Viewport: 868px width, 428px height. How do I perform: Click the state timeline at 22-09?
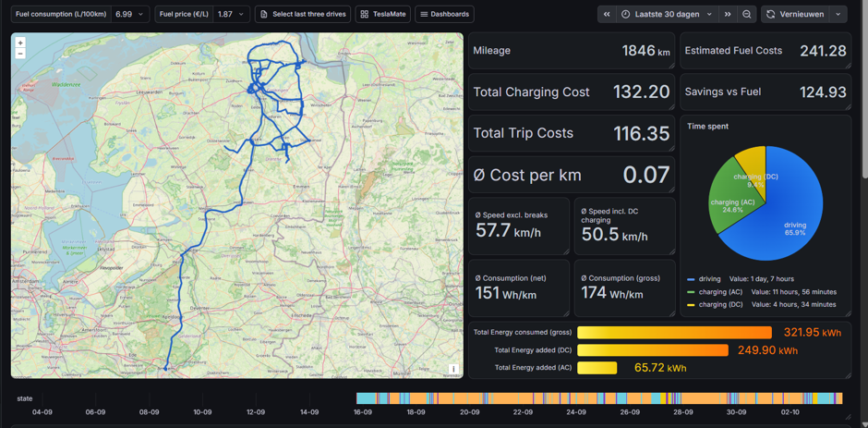(523, 398)
